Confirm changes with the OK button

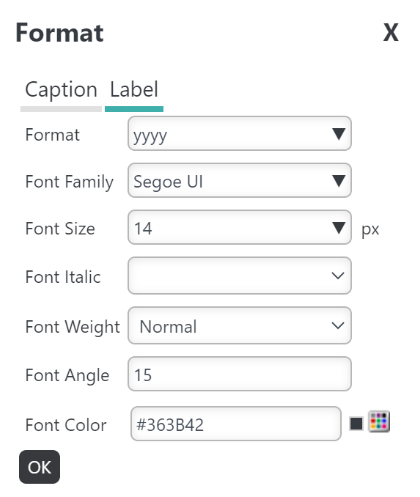click(39, 467)
